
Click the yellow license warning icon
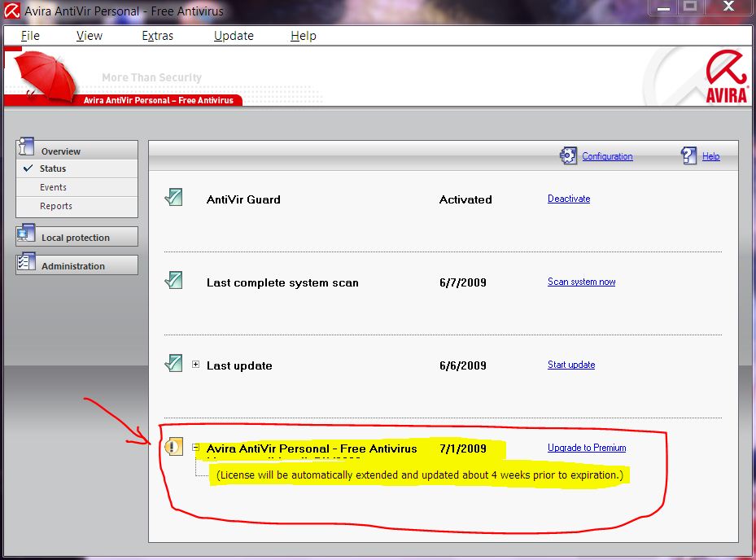pyautogui.click(x=173, y=446)
